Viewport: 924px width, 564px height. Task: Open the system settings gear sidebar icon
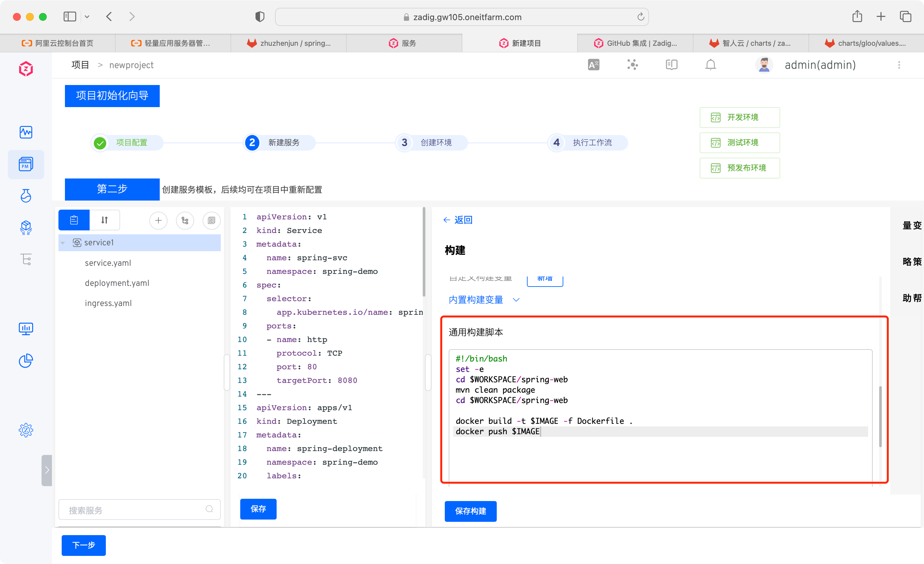pyautogui.click(x=26, y=430)
